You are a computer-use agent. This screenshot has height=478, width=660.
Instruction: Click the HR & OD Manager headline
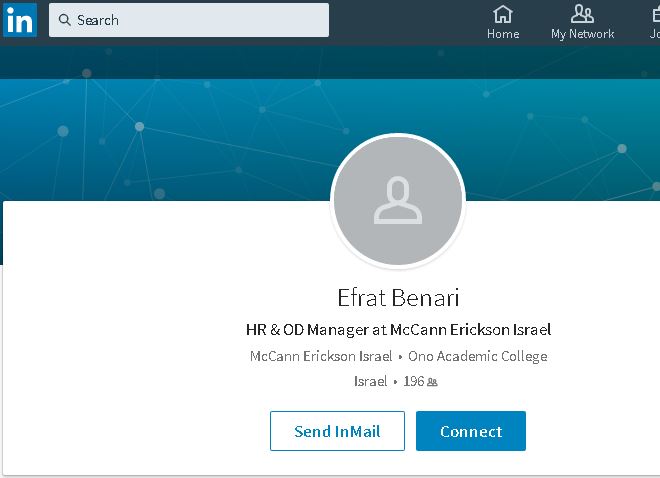coord(398,329)
